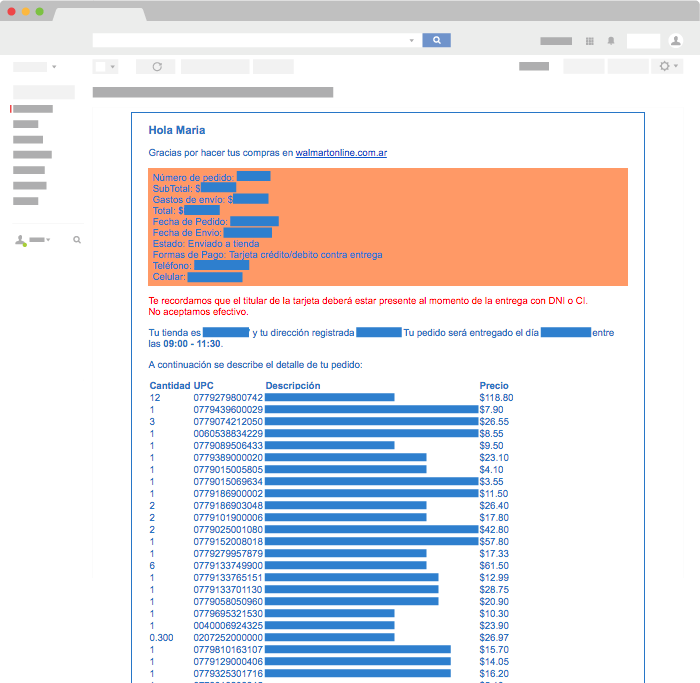Screen dimensions: 700x683
Task: Open the notifications bell
Action: pos(611,41)
